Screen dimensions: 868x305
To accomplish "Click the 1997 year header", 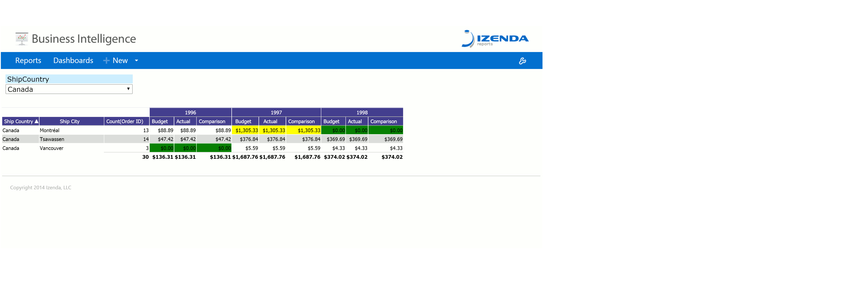I will [276, 113].
